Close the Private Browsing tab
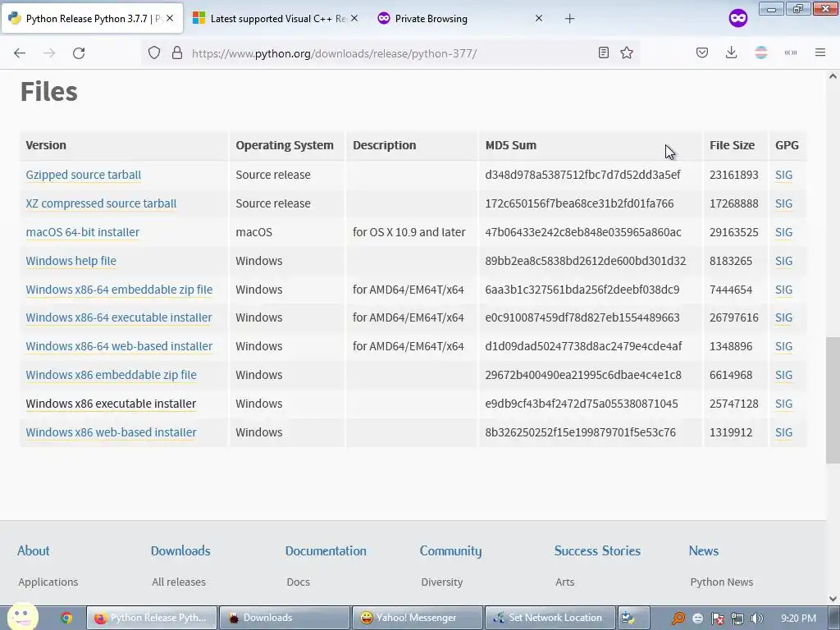The image size is (840, 630). [x=539, y=18]
